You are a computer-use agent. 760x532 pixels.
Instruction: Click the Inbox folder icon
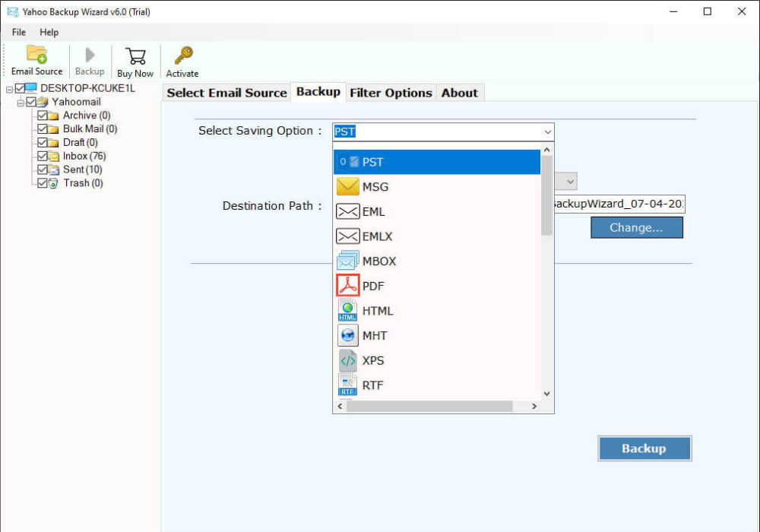[54, 156]
